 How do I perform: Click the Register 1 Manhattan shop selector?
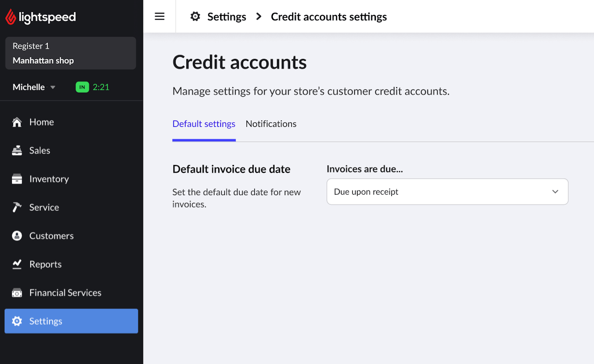point(70,53)
